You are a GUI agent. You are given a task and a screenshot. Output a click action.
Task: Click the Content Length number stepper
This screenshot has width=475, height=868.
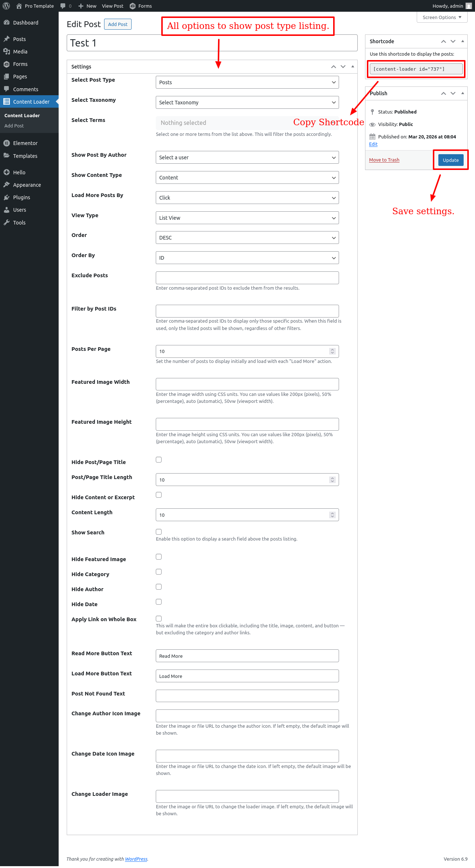click(332, 515)
